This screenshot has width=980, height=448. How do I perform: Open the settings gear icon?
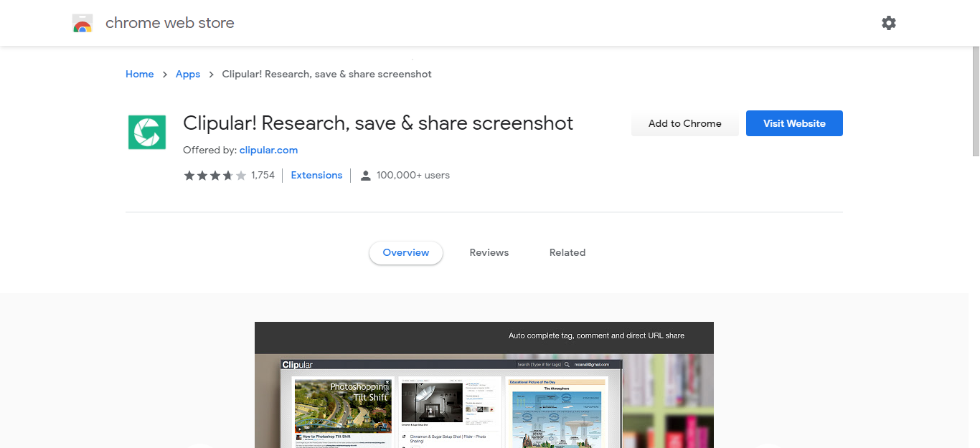(x=889, y=23)
